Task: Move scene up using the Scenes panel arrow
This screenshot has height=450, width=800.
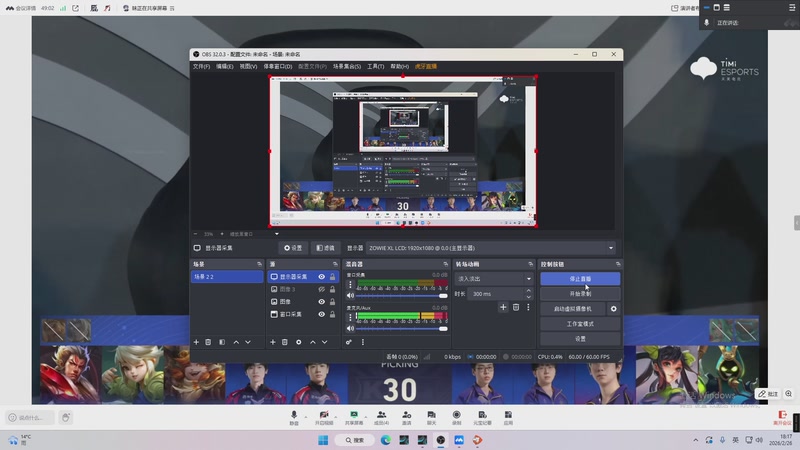Action: pyautogui.click(x=236, y=342)
